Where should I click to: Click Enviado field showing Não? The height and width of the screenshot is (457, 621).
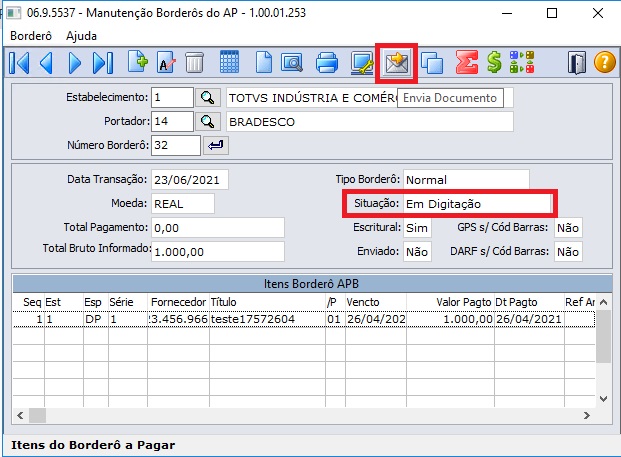417,251
